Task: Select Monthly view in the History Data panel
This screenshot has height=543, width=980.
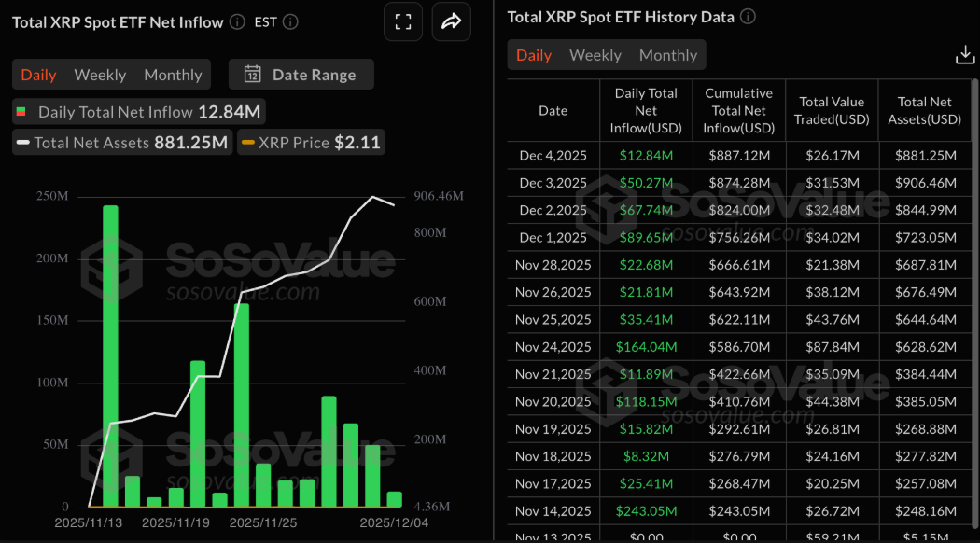Action: 667,54
